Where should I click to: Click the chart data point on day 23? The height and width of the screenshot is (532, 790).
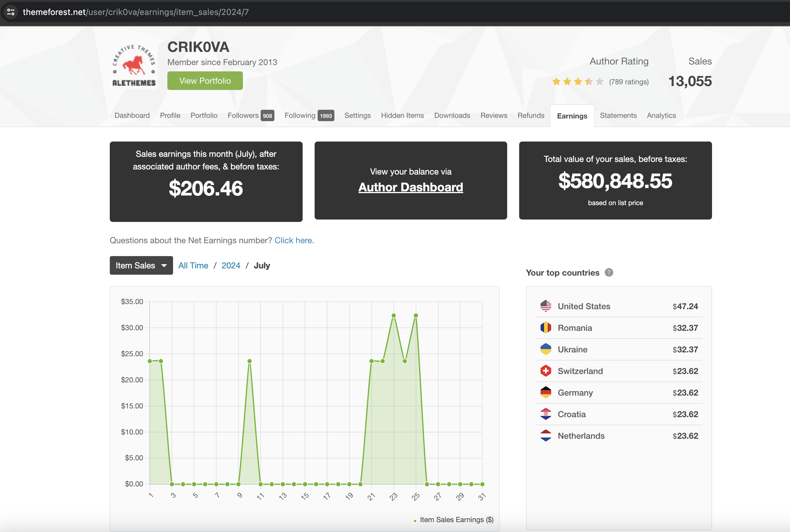coord(394,315)
